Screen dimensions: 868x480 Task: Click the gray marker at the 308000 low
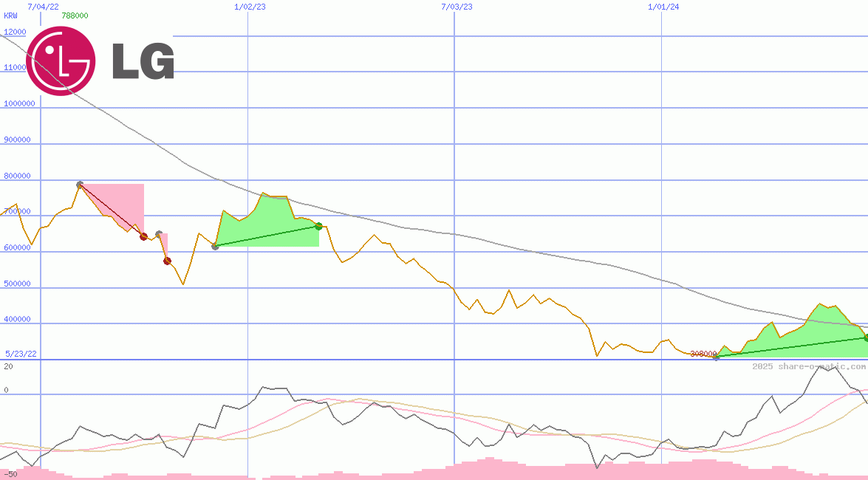(x=717, y=357)
